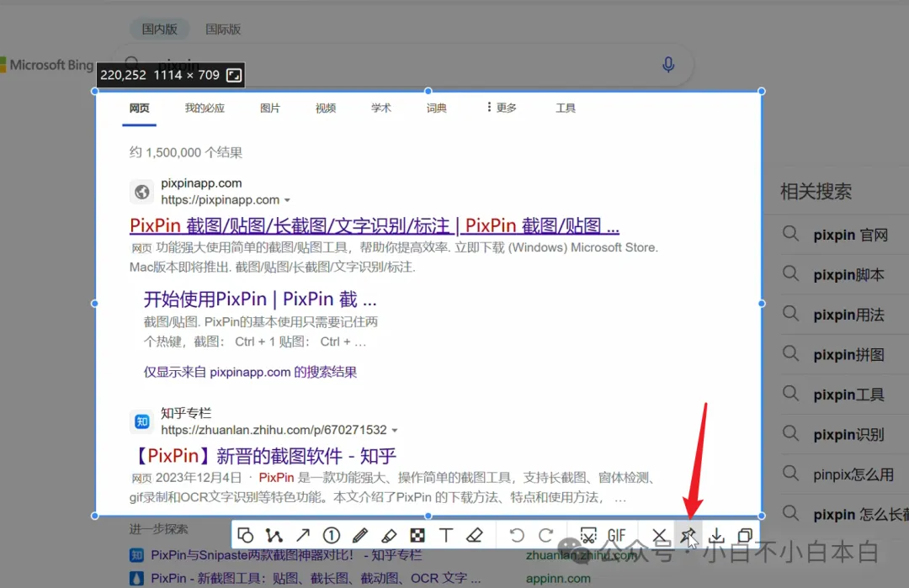Click related search pixpin工具

click(848, 395)
